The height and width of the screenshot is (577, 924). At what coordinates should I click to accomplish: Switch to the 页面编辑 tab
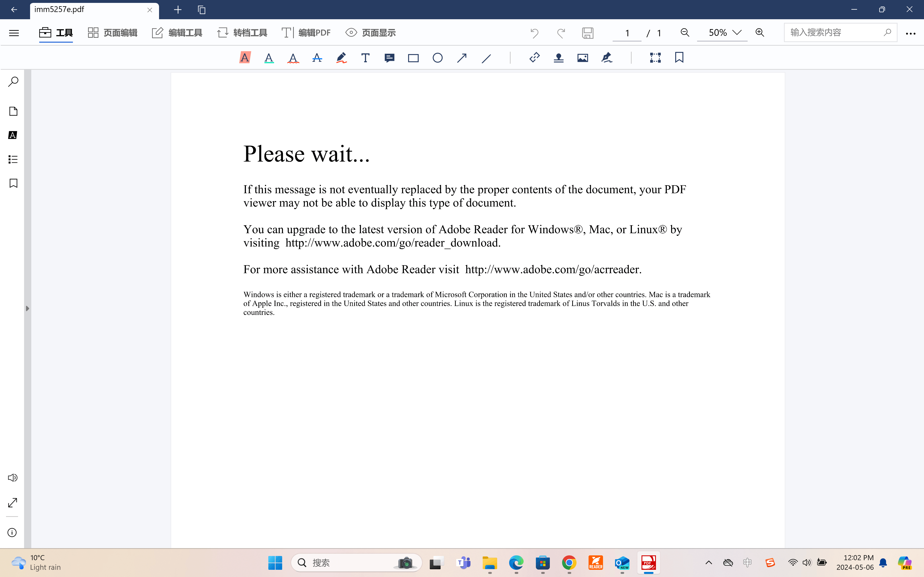[113, 33]
